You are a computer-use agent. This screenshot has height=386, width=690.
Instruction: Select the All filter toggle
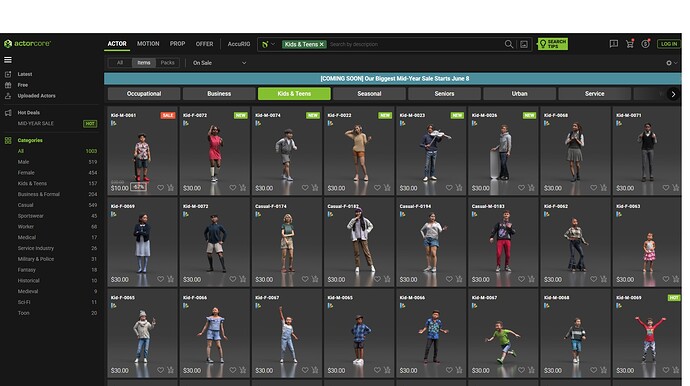tap(120, 63)
